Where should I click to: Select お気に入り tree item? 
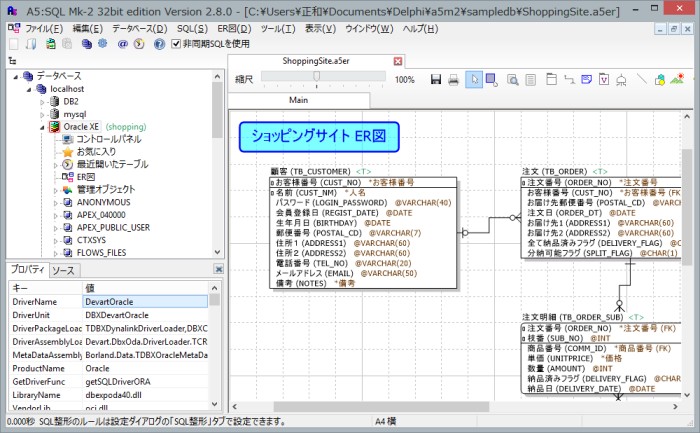click(x=96, y=152)
